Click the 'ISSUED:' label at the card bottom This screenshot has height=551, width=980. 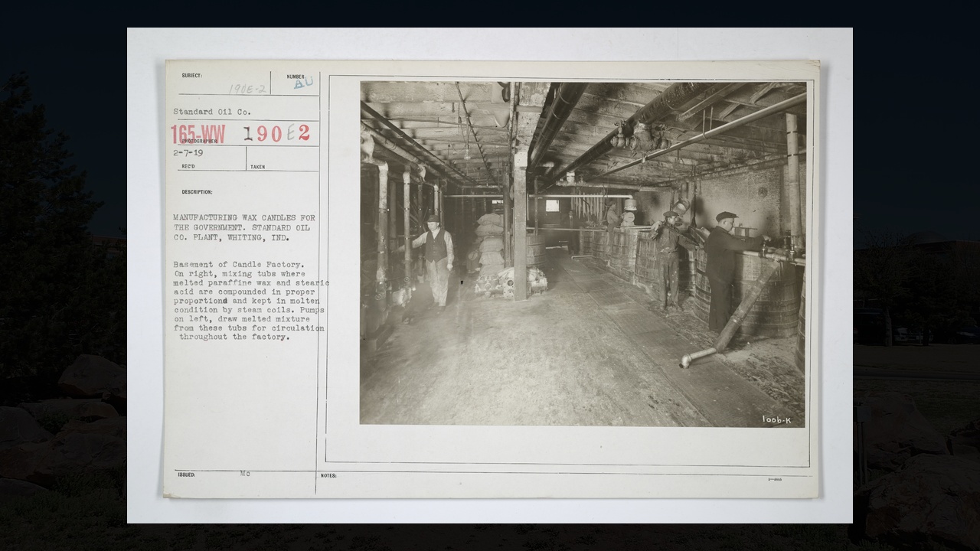(187, 474)
